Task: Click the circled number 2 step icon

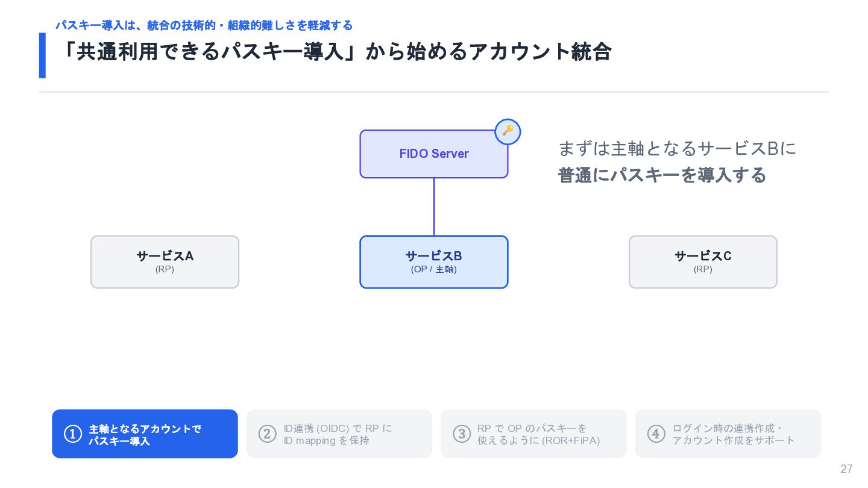Action: 267,434
